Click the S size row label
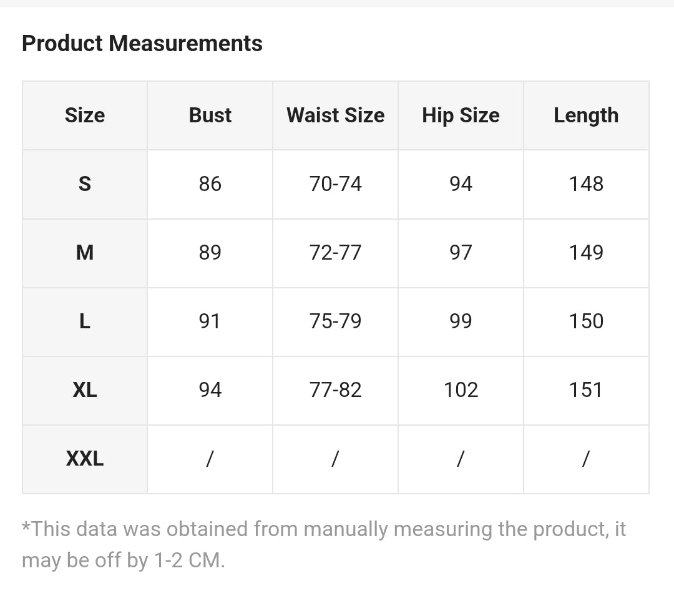This screenshot has width=674, height=616. (x=85, y=184)
